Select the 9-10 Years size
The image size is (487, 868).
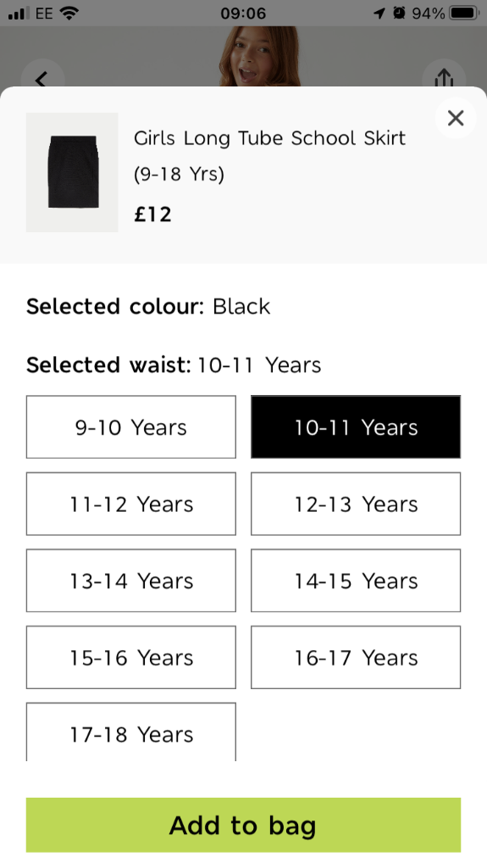[x=131, y=427]
